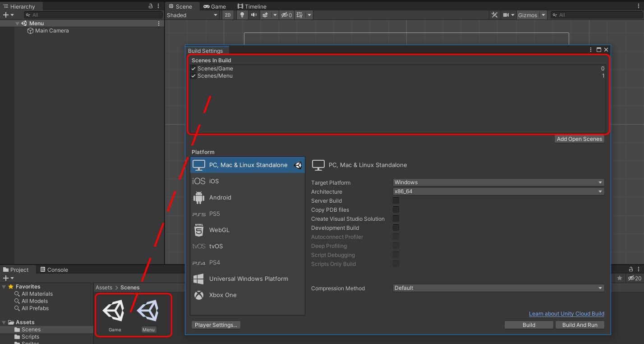Open Hierarchy panel options menu
The image size is (644, 344).
tap(158, 6)
